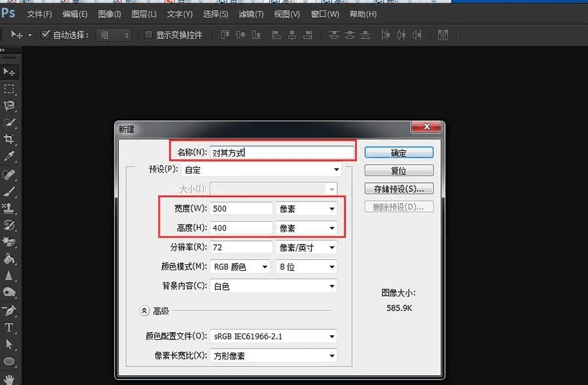Click the 复位 button
The image size is (588, 385).
[399, 171]
